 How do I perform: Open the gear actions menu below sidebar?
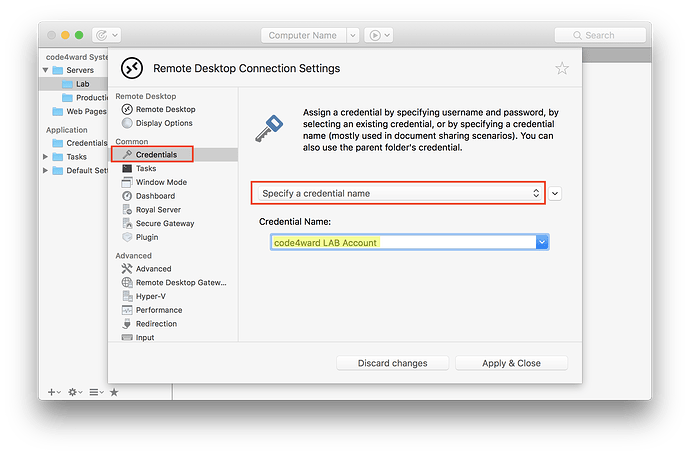(x=73, y=392)
